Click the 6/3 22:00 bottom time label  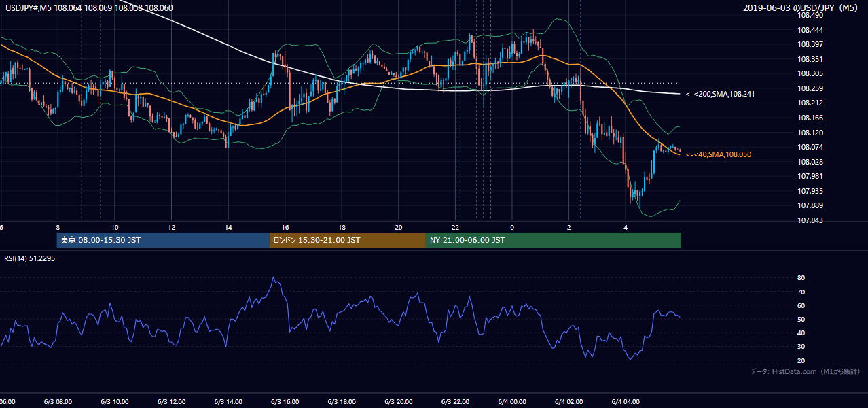(x=455, y=402)
